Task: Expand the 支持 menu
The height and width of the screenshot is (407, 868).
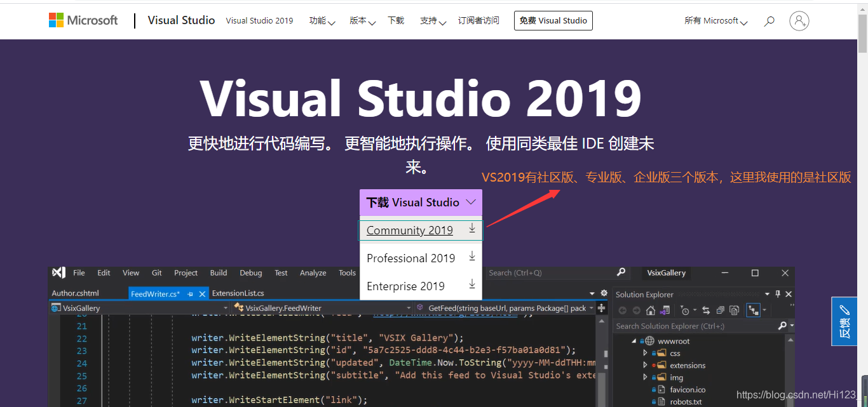Action: (433, 21)
